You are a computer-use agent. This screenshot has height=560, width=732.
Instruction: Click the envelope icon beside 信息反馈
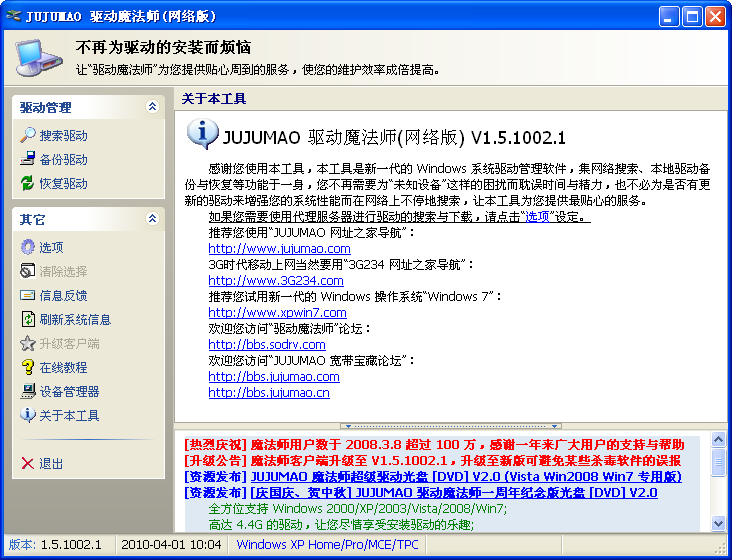pyautogui.click(x=28, y=295)
